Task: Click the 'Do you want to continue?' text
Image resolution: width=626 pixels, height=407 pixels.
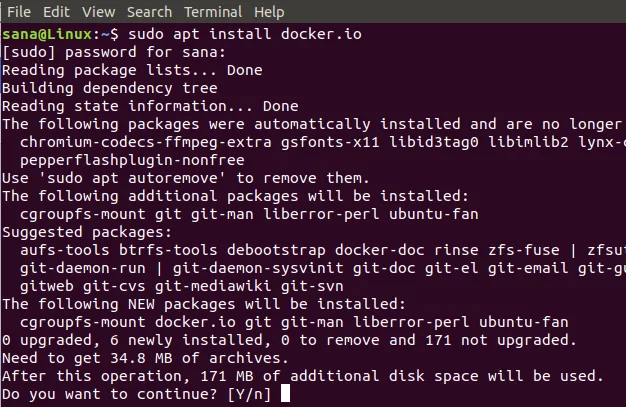Action: 110,394
